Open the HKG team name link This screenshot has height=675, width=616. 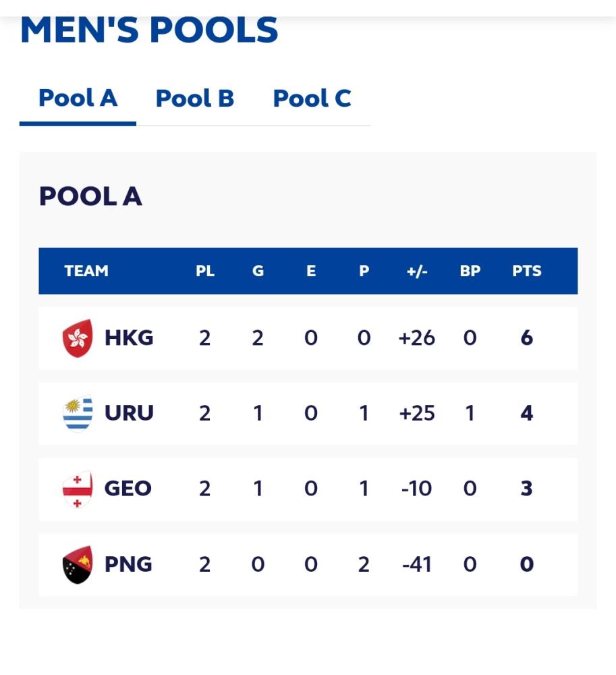pyautogui.click(x=129, y=338)
